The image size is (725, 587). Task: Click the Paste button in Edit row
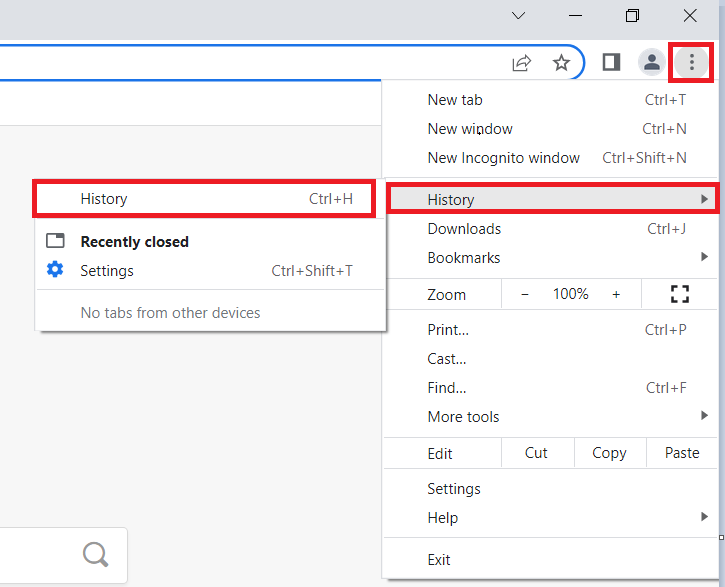click(x=682, y=453)
